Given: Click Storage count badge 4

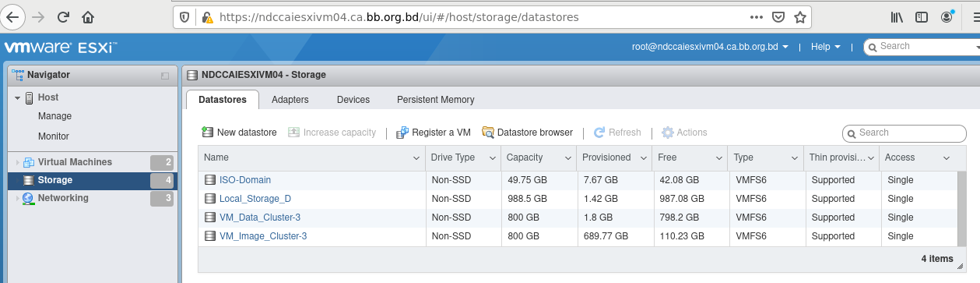Looking at the screenshot, I should pos(162,181).
